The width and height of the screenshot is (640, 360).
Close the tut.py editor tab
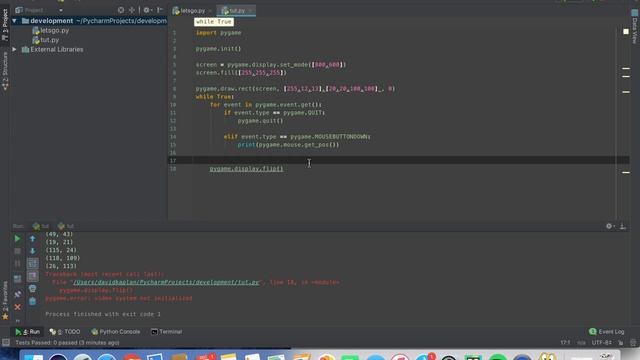coord(251,11)
